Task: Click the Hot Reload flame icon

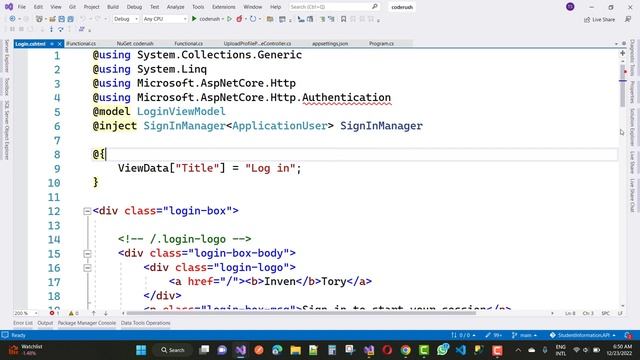Action: point(240,19)
